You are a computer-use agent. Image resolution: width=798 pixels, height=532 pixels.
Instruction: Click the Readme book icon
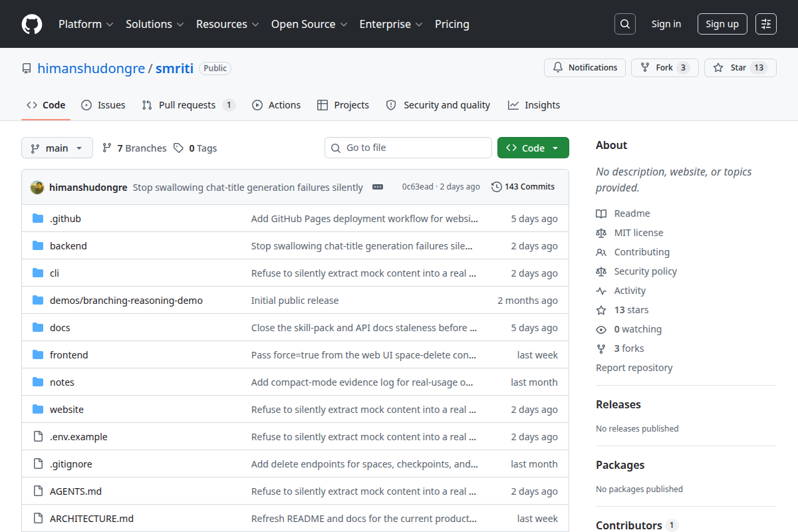coord(601,213)
